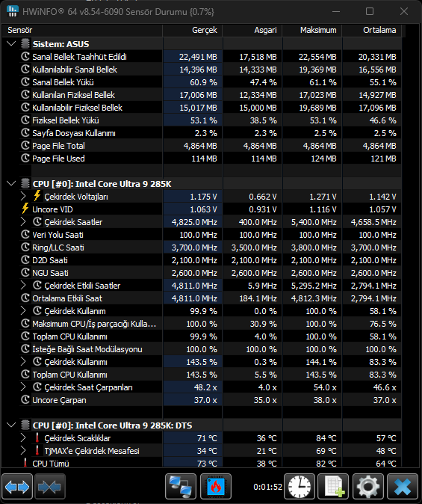The width and height of the screenshot is (422, 504).
Task: Open sensor settings gear icon
Action: 367,487
